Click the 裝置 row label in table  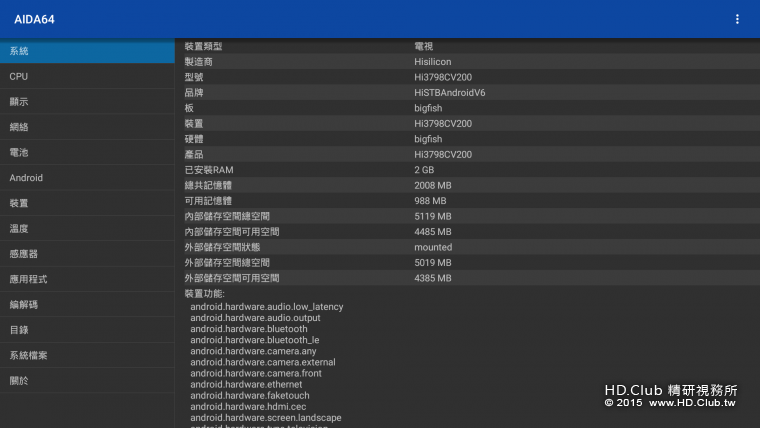193,124
